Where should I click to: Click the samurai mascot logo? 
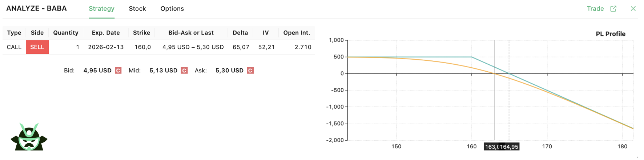pyautogui.click(x=29, y=137)
